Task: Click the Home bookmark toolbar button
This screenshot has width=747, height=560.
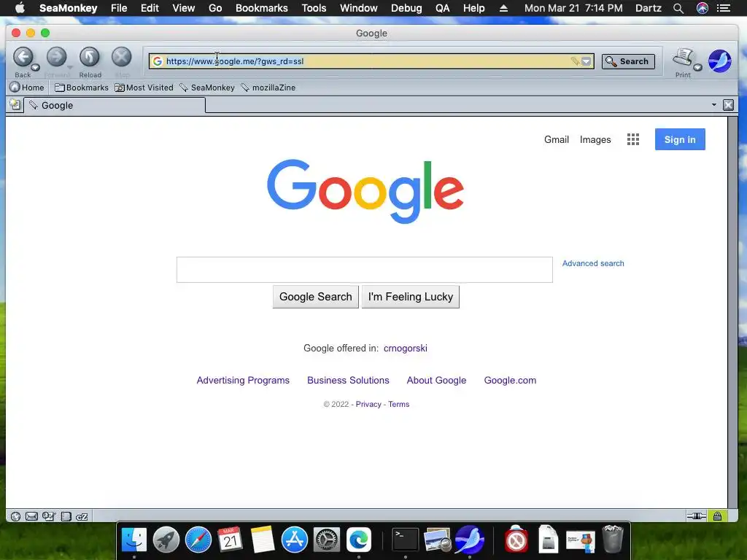Action: (x=27, y=87)
